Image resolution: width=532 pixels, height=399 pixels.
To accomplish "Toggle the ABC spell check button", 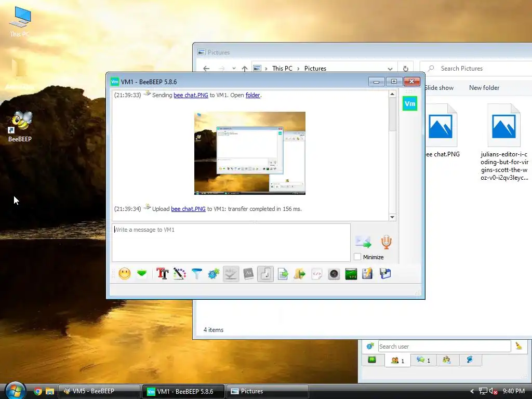I will click(231, 273).
